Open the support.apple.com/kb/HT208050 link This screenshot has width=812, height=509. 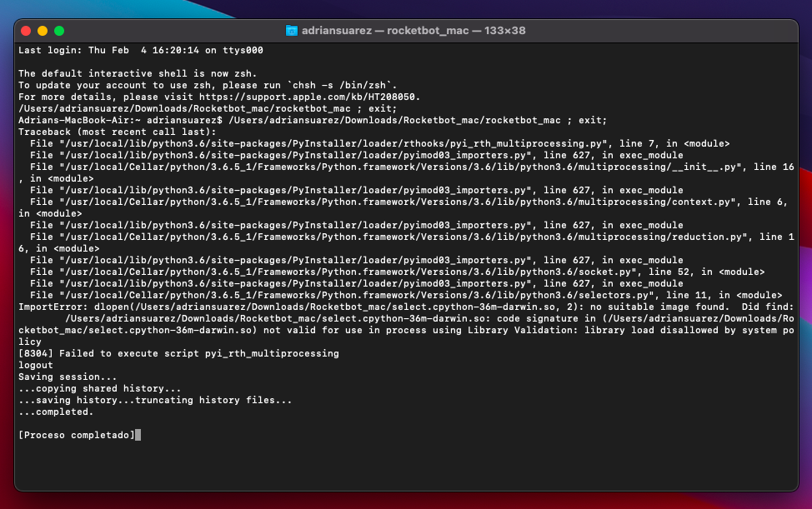341,97
